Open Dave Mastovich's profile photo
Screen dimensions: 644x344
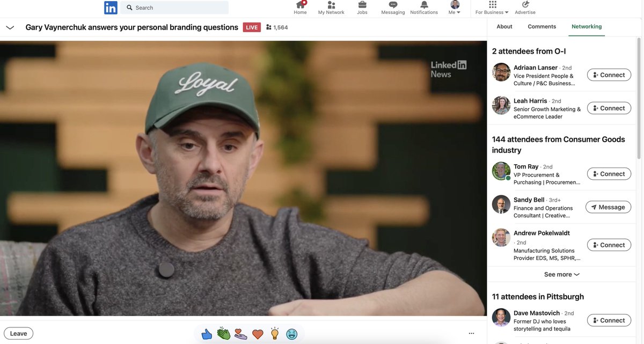tap(501, 318)
